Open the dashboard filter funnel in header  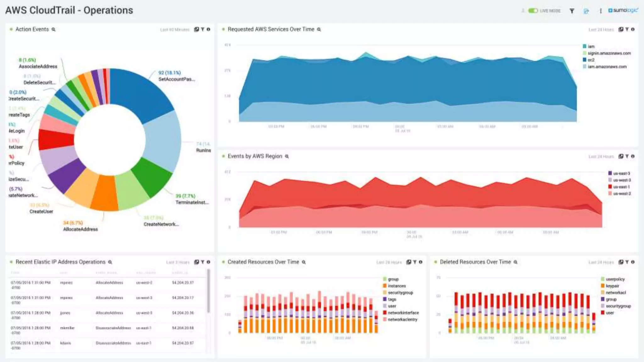click(572, 11)
